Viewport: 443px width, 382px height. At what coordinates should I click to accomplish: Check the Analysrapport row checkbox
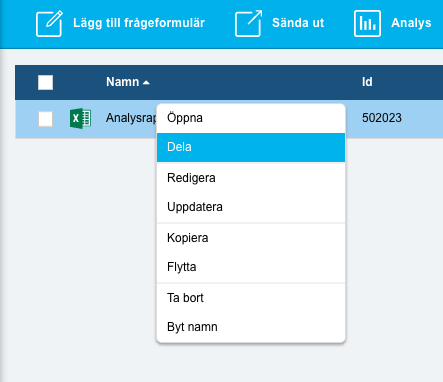point(45,119)
